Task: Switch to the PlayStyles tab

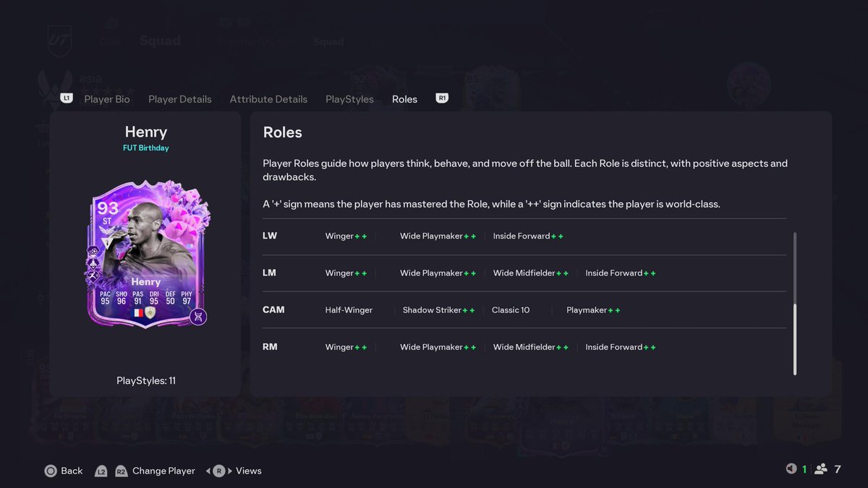Action: click(x=349, y=99)
